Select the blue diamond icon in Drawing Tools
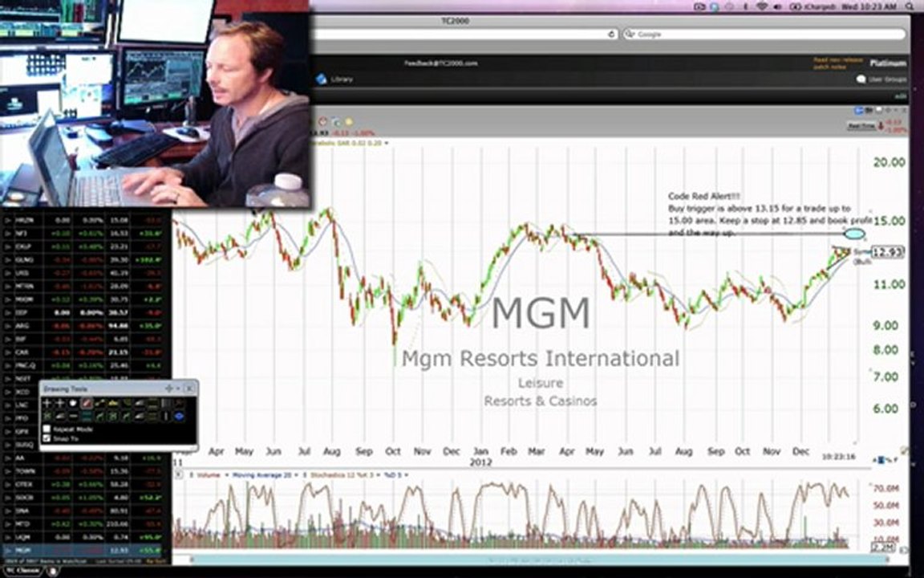 click(179, 417)
